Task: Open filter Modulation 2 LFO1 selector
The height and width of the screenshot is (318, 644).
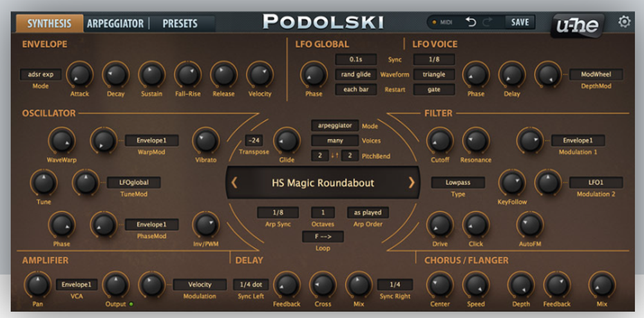Action: pyautogui.click(x=596, y=183)
